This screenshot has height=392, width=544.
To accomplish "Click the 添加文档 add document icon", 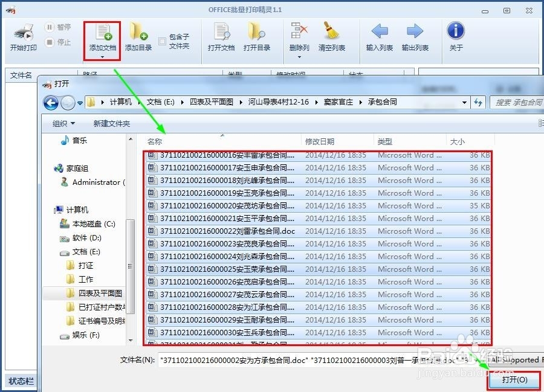I will tap(103, 32).
